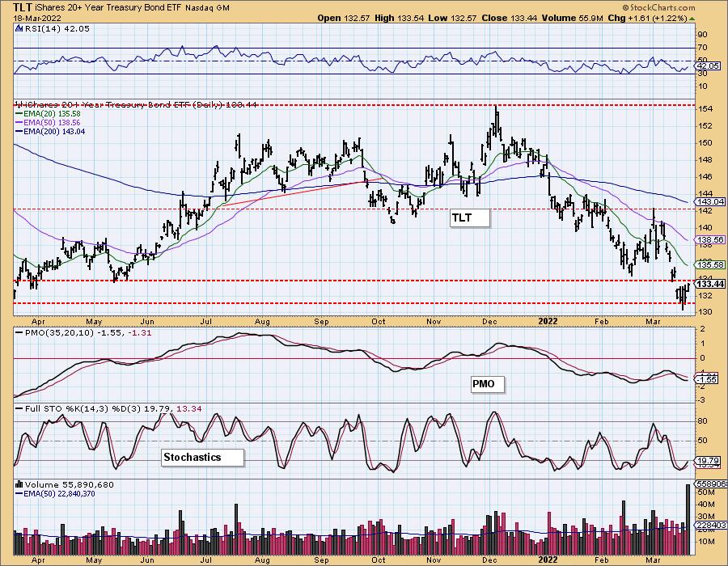728x566 pixels.
Task: Click the Open 132.57 value in header
Action: [344, 18]
